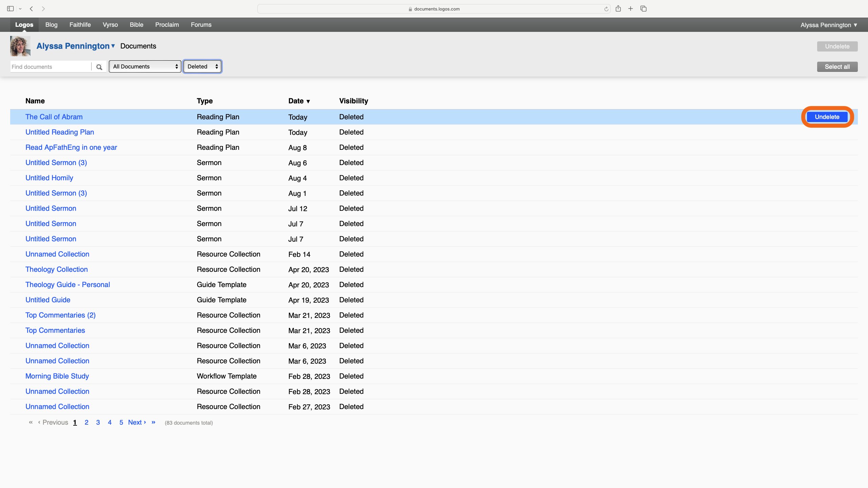Open Morning Bible Study workflow template
The image size is (868, 488).
[x=57, y=376]
